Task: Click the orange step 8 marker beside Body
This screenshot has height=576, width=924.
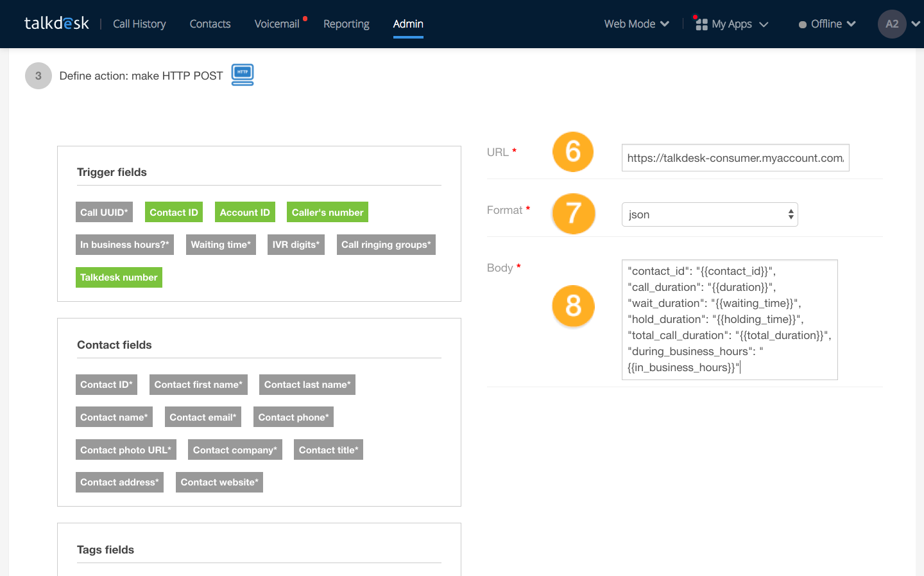Action: click(x=572, y=306)
